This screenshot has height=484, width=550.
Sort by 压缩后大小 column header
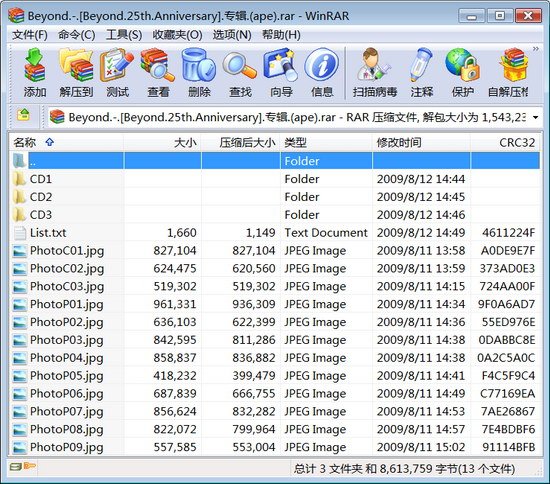click(241, 142)
